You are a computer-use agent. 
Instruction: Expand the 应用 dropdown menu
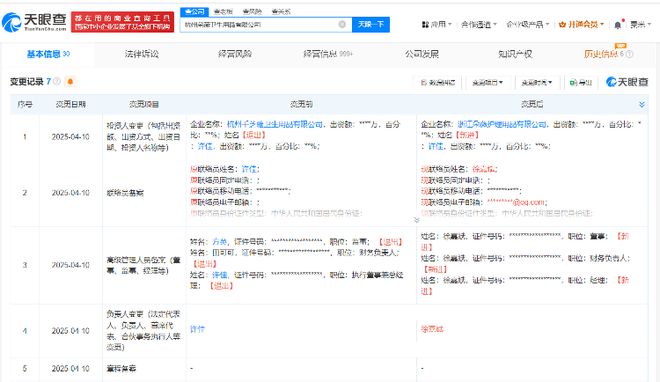[x=436, y=24]
